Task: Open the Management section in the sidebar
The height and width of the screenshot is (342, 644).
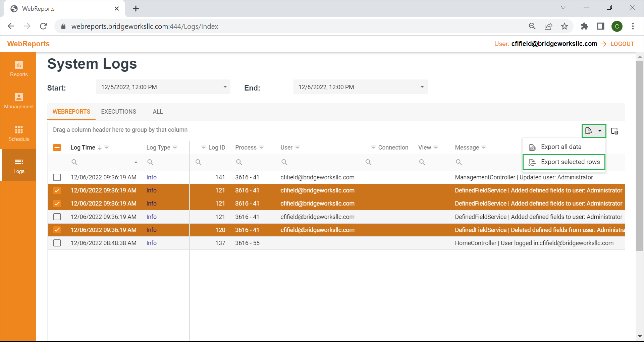Action: [x=18, y=101]
